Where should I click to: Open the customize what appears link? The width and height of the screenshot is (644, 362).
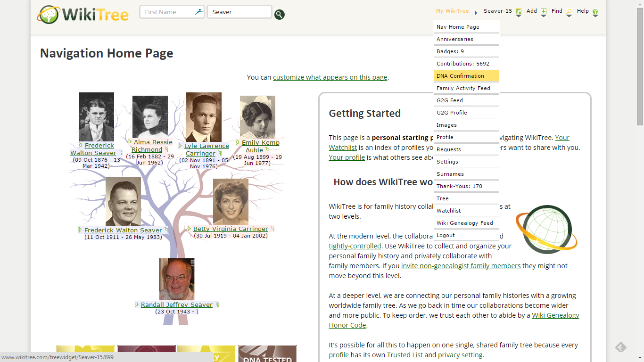(x=330, y=77)
